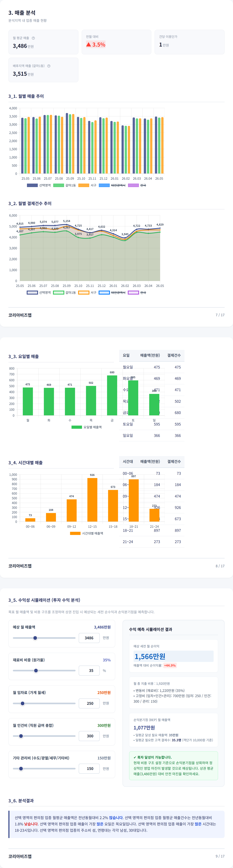Enable 전국 series in 월별 결제건수 추이 chart
233x868 pixels.
click(x=137, y=292)
